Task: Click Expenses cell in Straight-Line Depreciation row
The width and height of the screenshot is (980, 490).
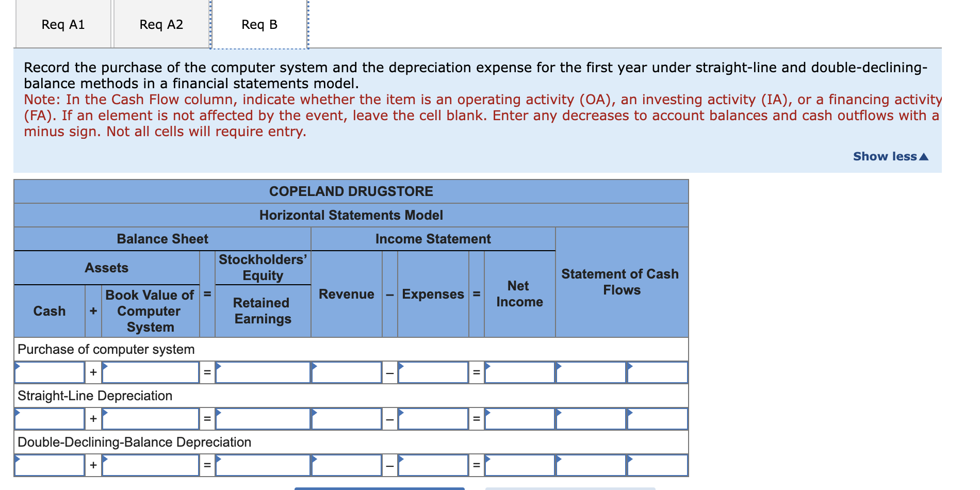Action: (x=433, y=419)
